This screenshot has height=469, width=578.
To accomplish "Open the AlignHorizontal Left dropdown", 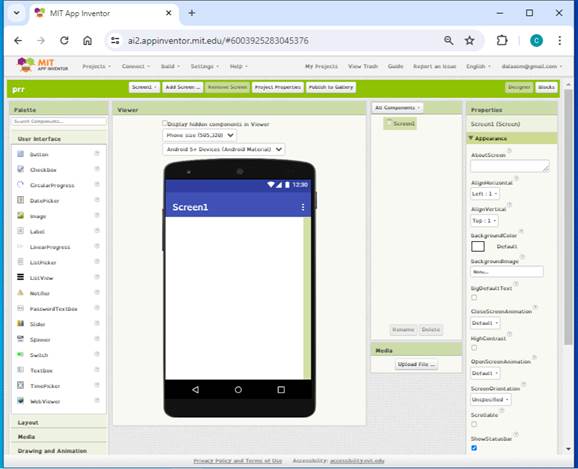I will (485, 194).
